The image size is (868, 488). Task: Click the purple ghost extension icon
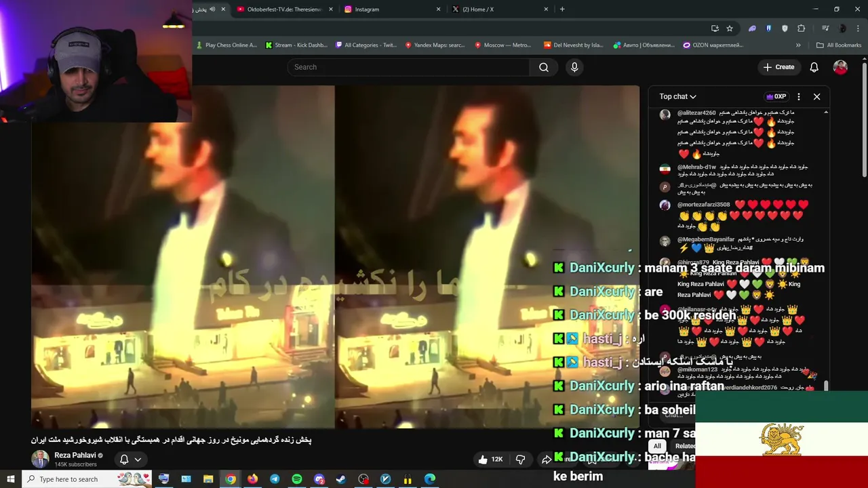pos(752,28)
